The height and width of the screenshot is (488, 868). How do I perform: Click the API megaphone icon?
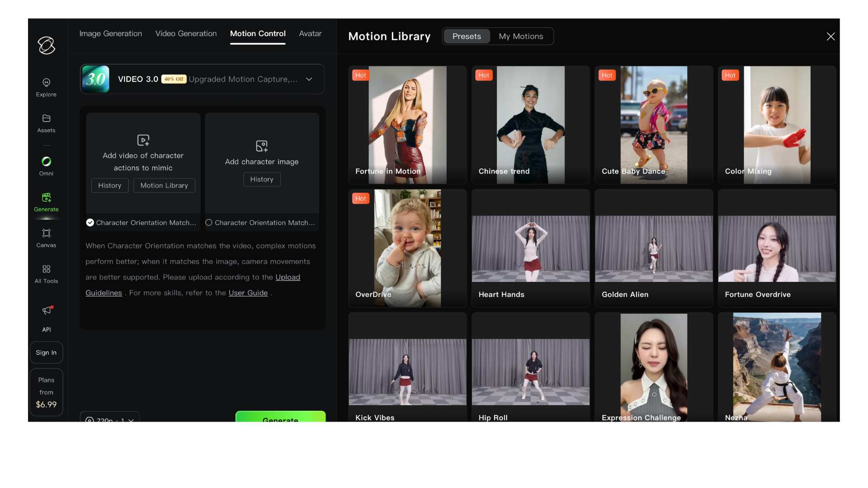[47, 310]
